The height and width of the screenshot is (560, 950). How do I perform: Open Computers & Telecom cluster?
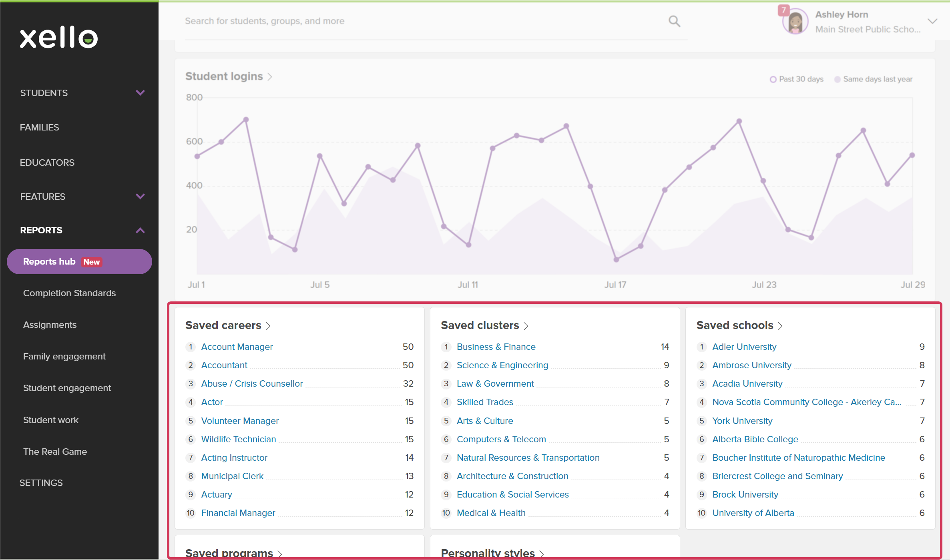501,439
